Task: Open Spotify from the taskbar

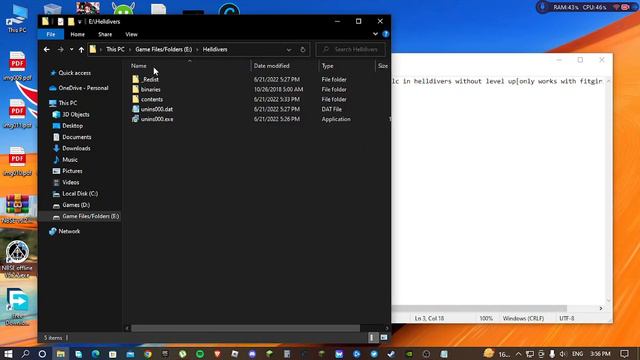Action: pos(200,354)
